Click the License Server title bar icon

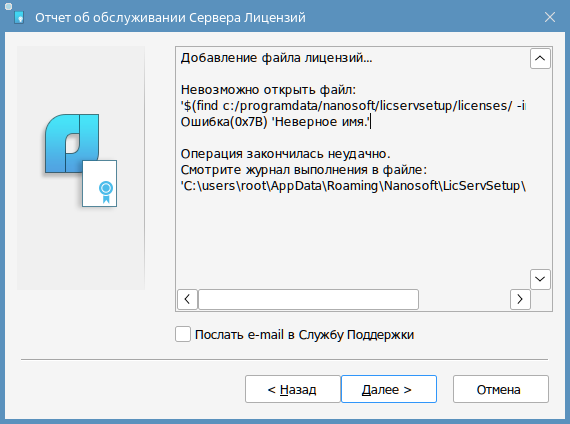tap(19, 17)
